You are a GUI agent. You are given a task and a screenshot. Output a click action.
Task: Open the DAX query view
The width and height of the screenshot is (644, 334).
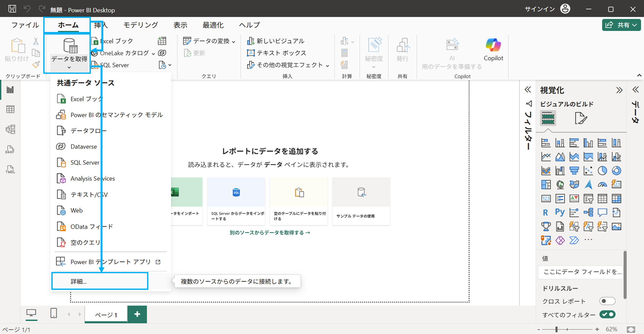click(x=10, y=150)
